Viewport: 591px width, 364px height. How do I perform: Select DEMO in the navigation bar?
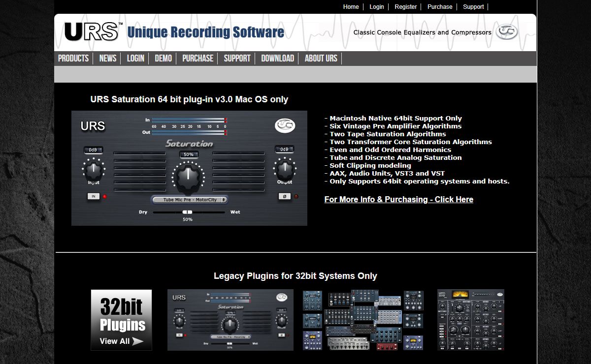click(x=164, y=58)
